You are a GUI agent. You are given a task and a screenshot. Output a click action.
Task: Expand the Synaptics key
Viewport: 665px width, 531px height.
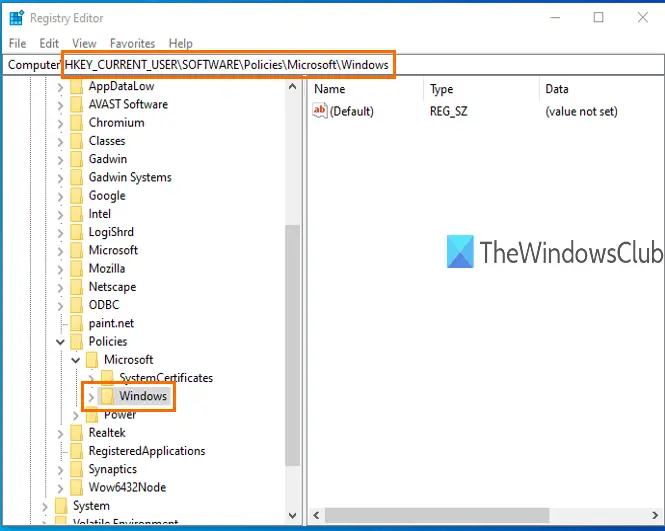tap(60, 470)
